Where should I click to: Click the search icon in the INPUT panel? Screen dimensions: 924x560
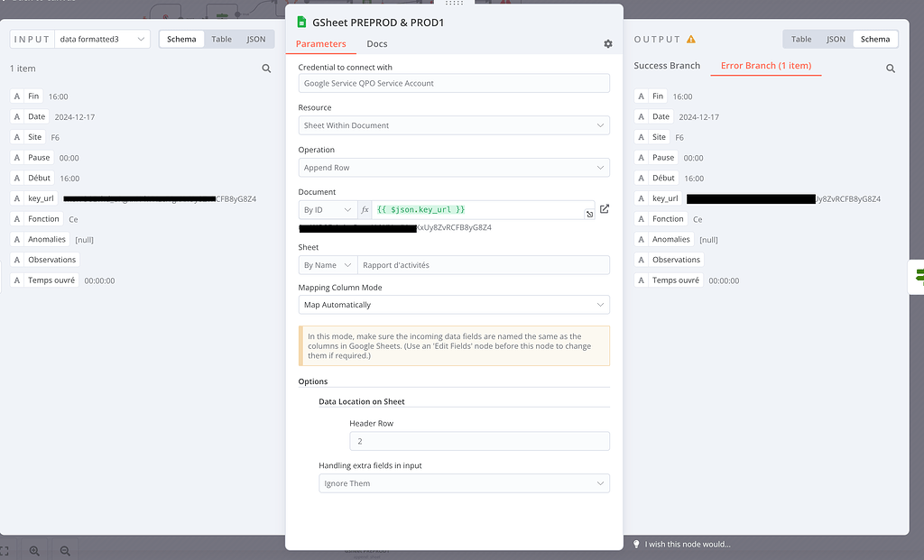[x=268, y=68]
